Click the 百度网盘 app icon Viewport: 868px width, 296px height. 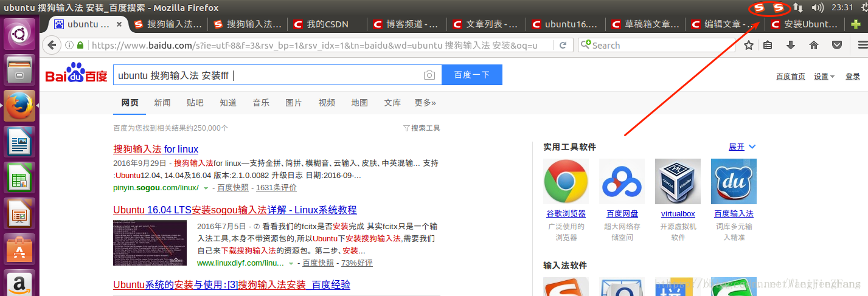[x=622, y=181]
